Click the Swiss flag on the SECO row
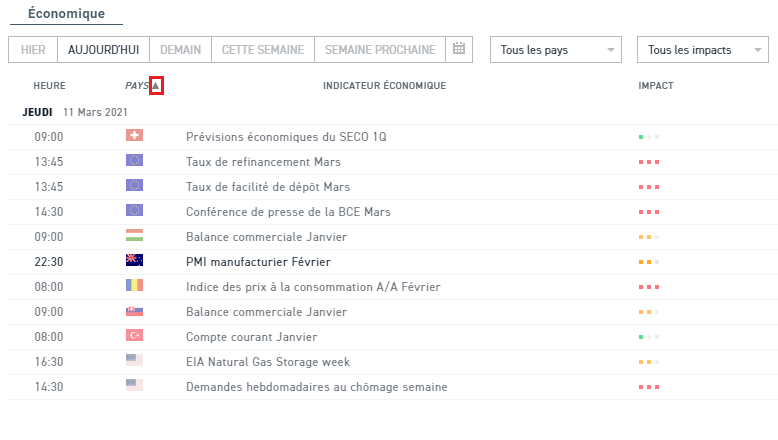This screenshot has height=440, width=778. click(x=134, y=136)
